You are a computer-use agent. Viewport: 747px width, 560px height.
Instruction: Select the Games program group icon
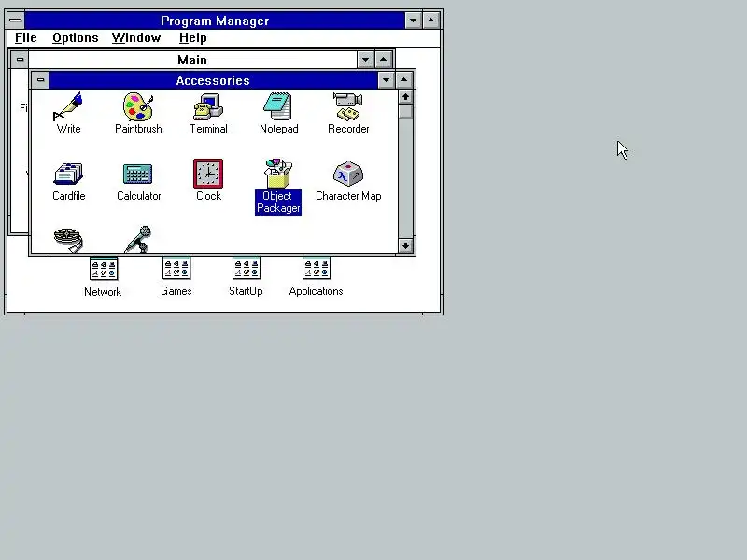tap(176, 268)
